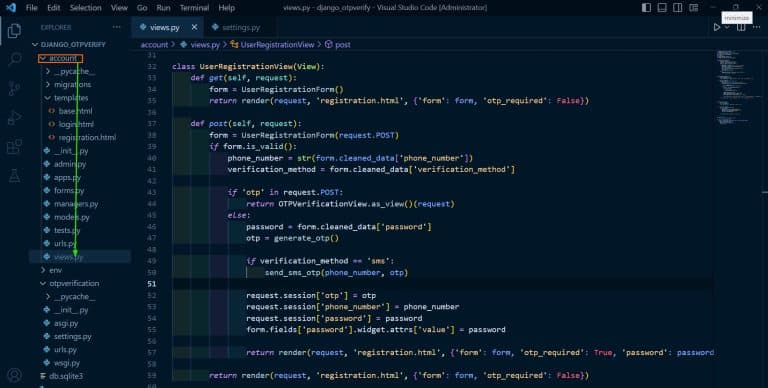Open the Source Control view
768x388 pixels.
[x=14, y=89]
